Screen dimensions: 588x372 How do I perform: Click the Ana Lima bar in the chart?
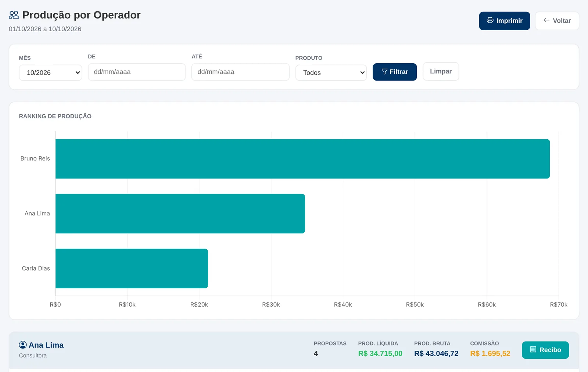coord(180,214)
